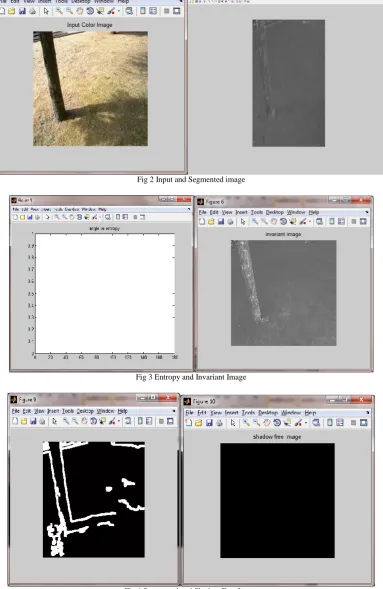
Task: Open View menu in Figure 6
Action: tap(227, 212)
